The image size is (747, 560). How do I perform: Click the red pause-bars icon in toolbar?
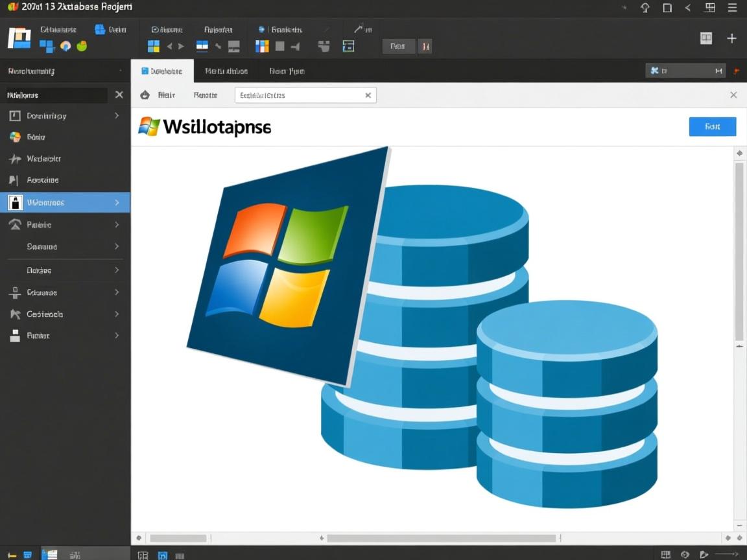click(425, 46)
